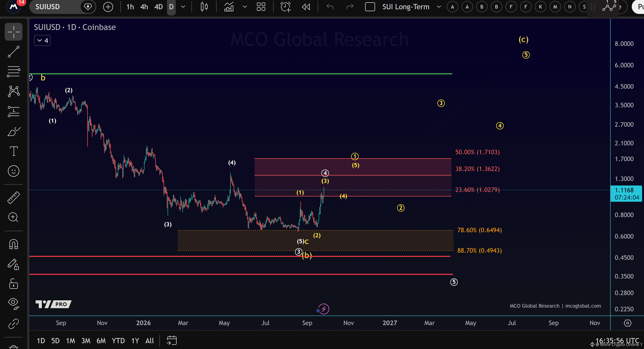Select the trend line drawing tool

coord(13,51)
